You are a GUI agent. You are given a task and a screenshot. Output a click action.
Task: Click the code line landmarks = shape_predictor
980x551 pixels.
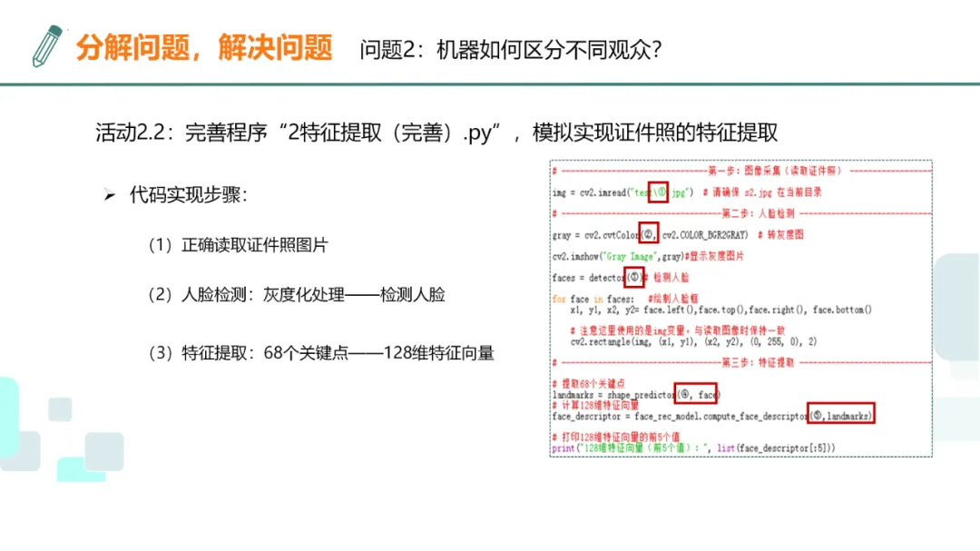point(636,395)
